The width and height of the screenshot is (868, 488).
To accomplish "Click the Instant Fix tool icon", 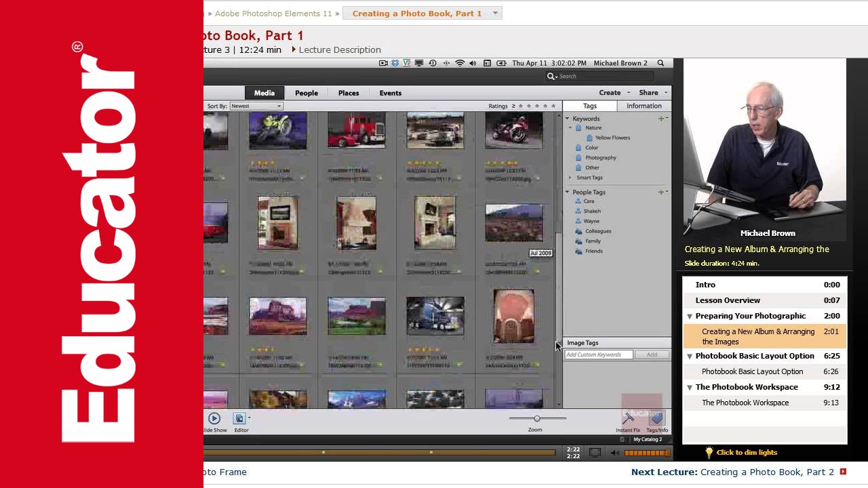I will click(x=628, y=418).
